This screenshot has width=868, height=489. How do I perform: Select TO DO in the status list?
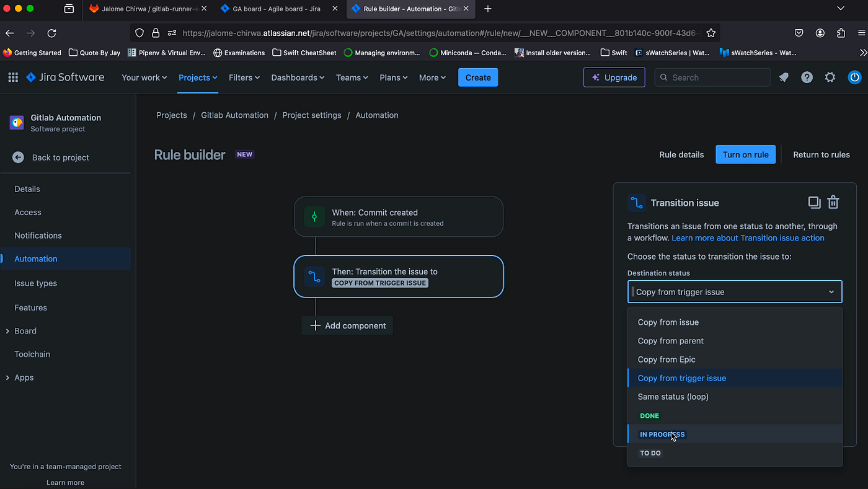(x=650, y=452)
